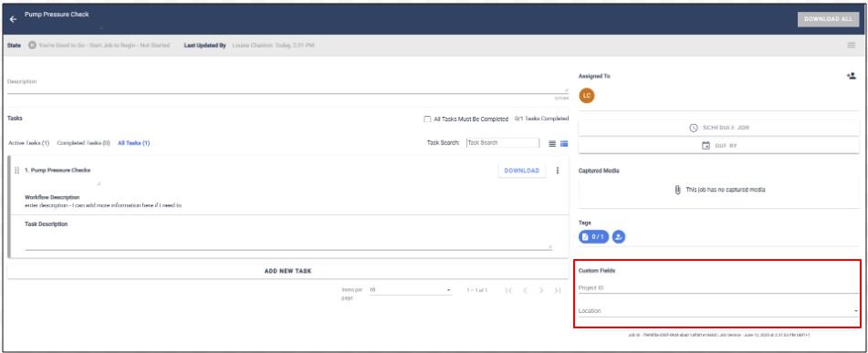Click the DOWNLOAD ALL button
The width and height of the screenshot is (868, 353).
coord(828,19)
